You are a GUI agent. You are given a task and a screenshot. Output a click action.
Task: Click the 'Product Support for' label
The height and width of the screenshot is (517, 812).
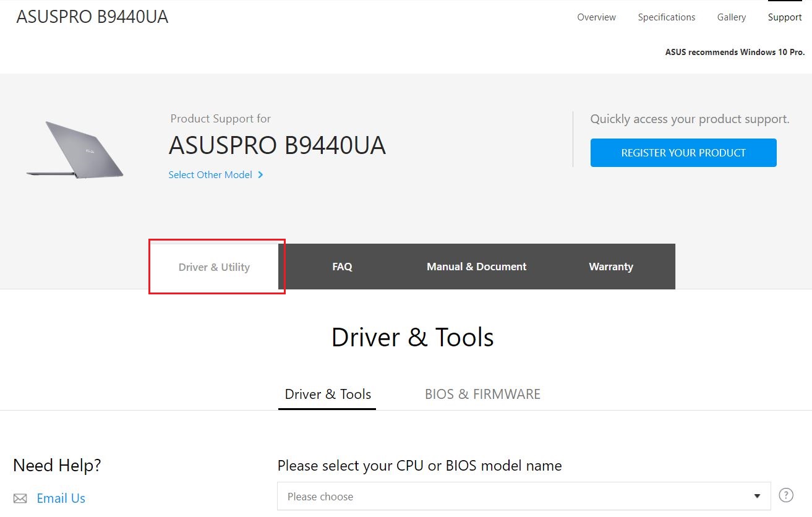pos(220,119)
